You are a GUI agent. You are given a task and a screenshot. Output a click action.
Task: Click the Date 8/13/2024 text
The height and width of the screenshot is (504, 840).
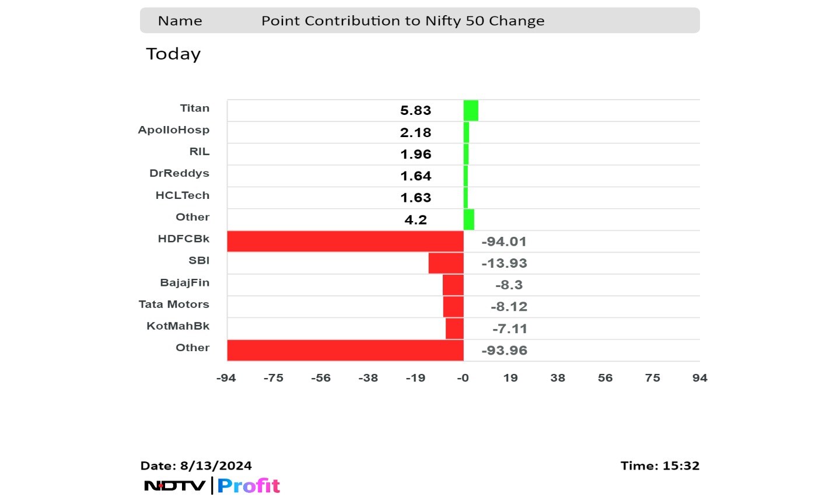[196, 466]
